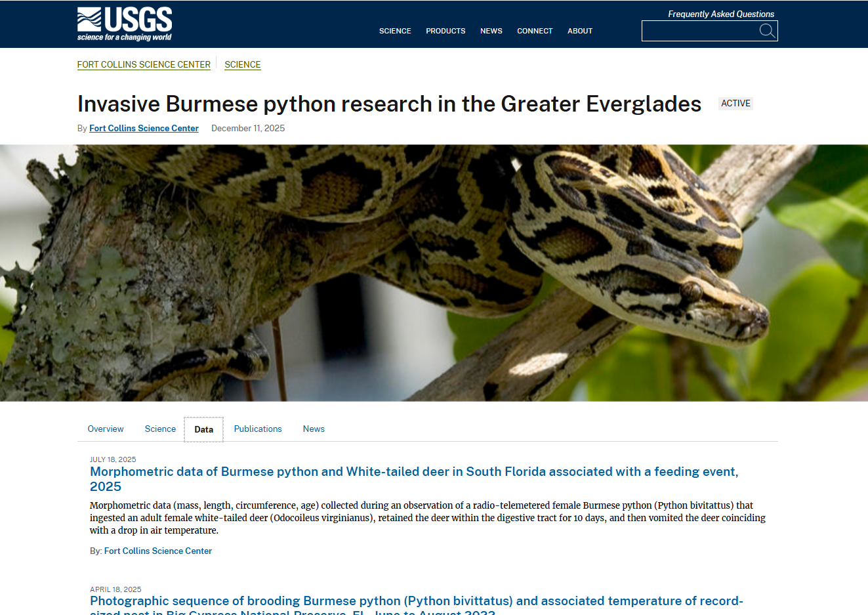This screenshot has width=868, height=615.
Task: Open the Frequently Asked Questions page
Action: pos(720,14)
